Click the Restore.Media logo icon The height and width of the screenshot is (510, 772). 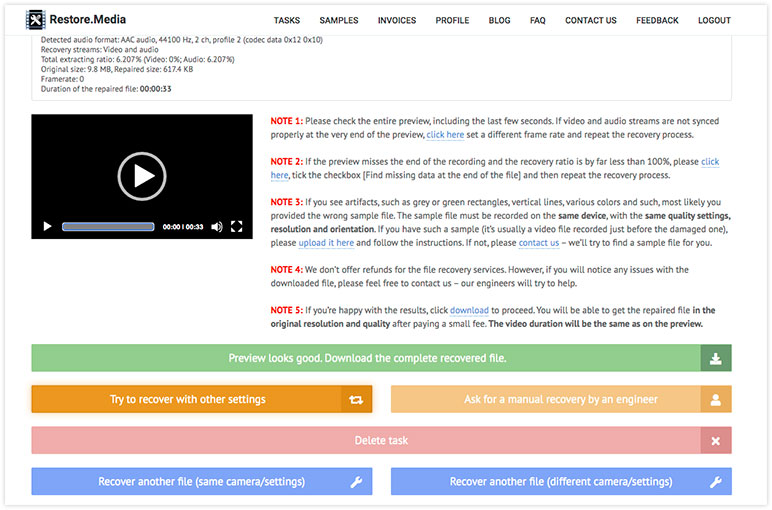pyautogui.click(x=35, y=20)
